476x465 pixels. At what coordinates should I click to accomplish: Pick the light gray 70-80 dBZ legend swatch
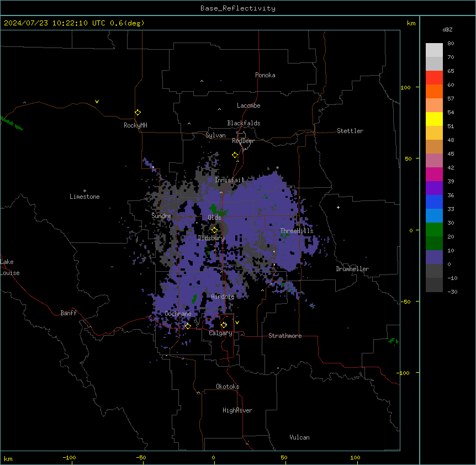coord(434,50)
